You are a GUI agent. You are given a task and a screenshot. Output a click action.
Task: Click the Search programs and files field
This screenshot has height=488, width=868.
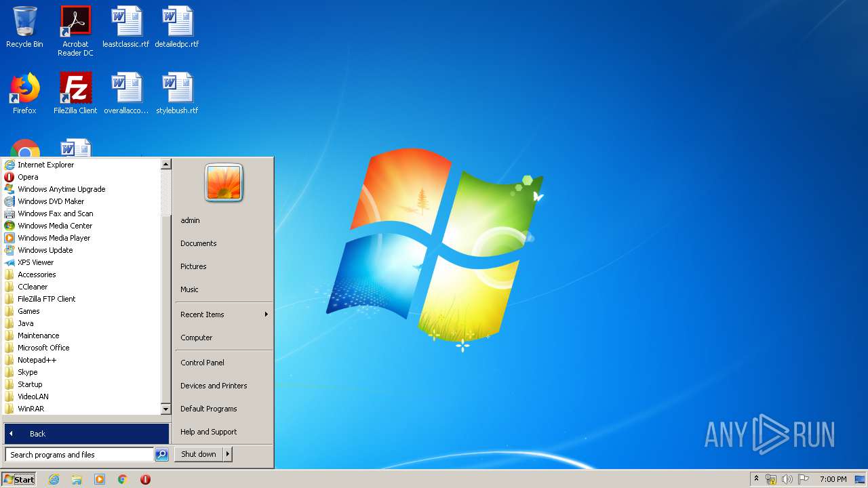click(79, 455)
